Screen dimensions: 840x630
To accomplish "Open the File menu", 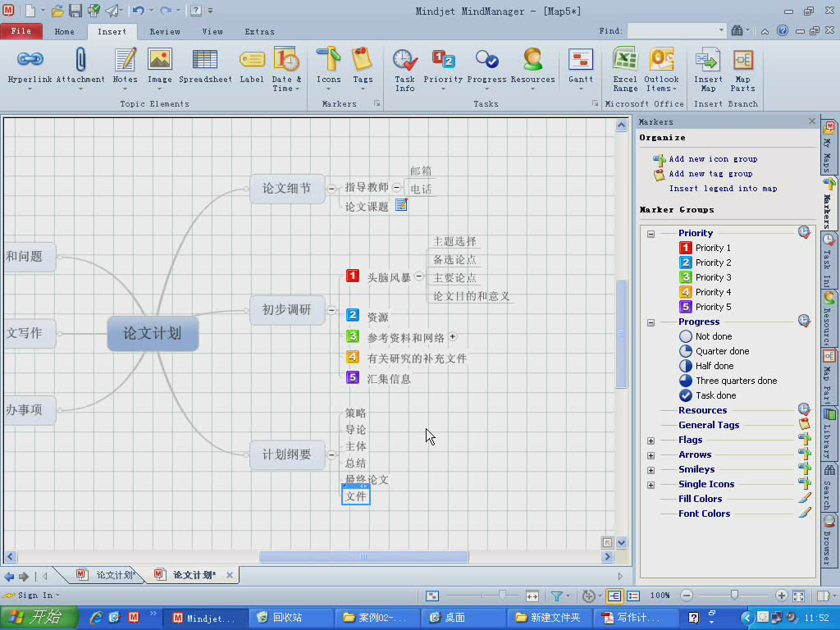I will point(21,31).
